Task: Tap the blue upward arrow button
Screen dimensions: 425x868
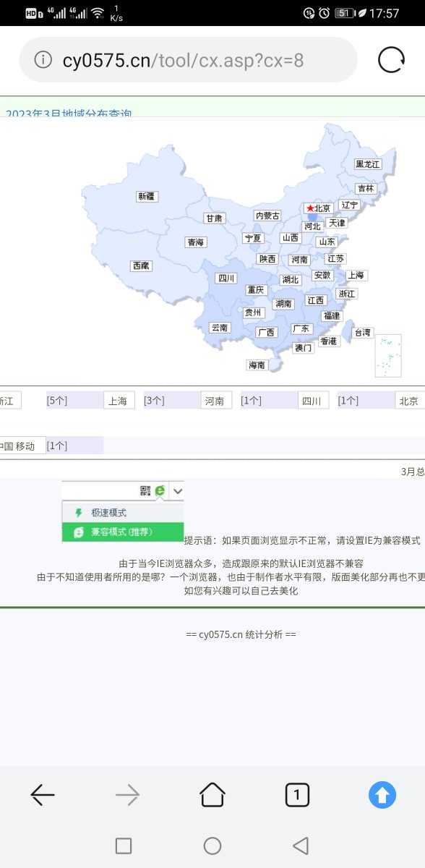Action: [382, 796]
